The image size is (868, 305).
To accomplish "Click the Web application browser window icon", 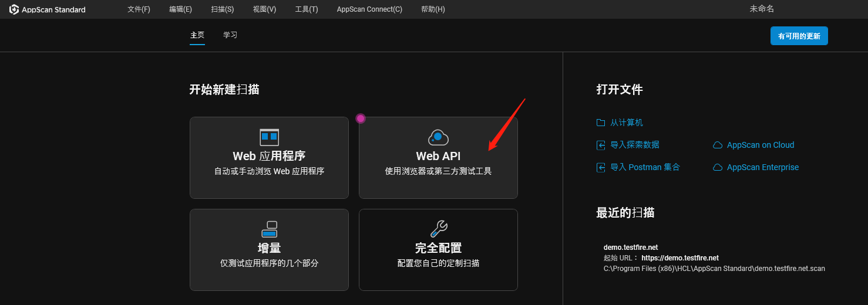I will point(269,137).
